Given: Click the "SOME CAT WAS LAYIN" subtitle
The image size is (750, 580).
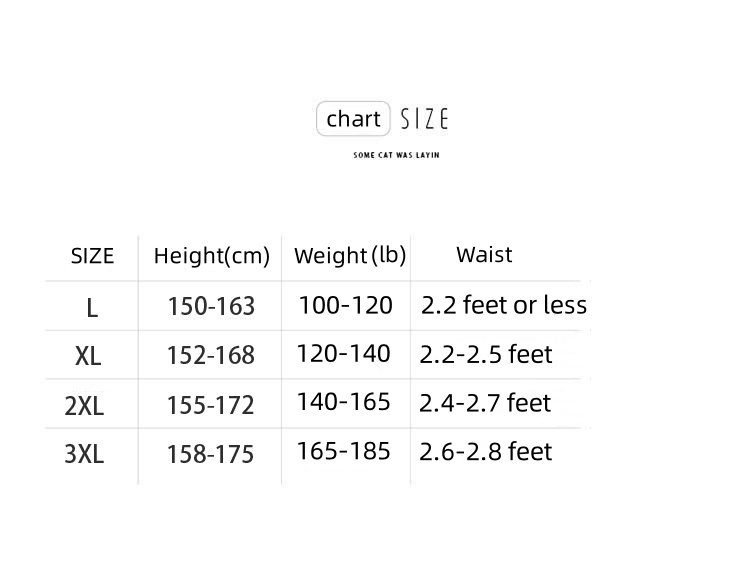Looking at the screenshot, I should point(396,155).
